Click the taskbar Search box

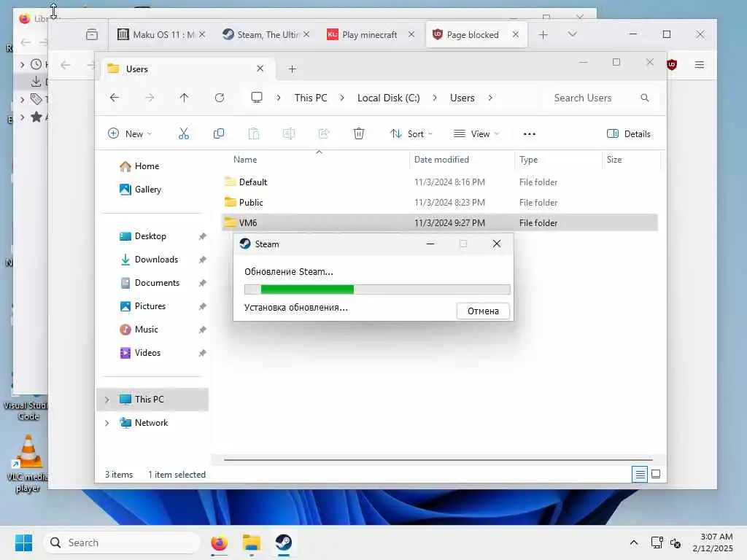[122, 542]
